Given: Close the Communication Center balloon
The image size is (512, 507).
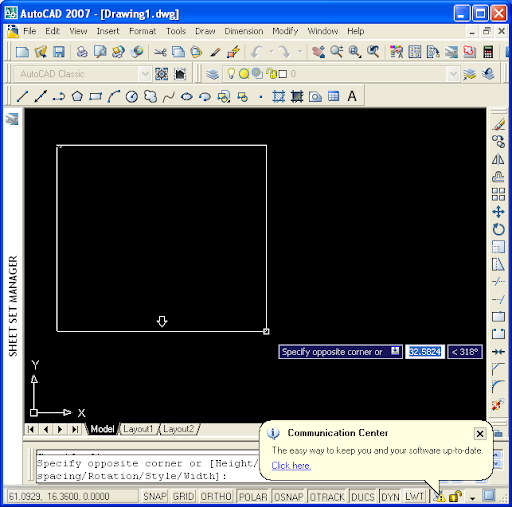Looking at the screenshot, I should pos(480,434).
